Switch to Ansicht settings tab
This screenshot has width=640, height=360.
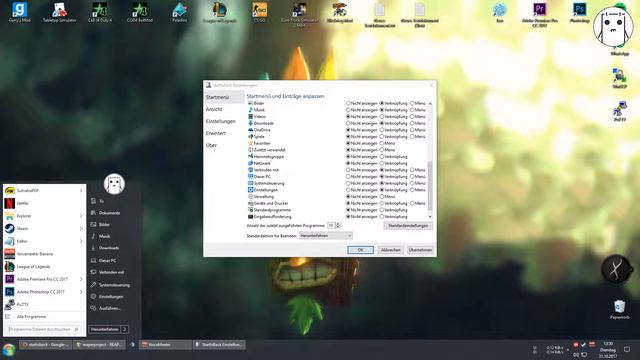click(224, 109)
